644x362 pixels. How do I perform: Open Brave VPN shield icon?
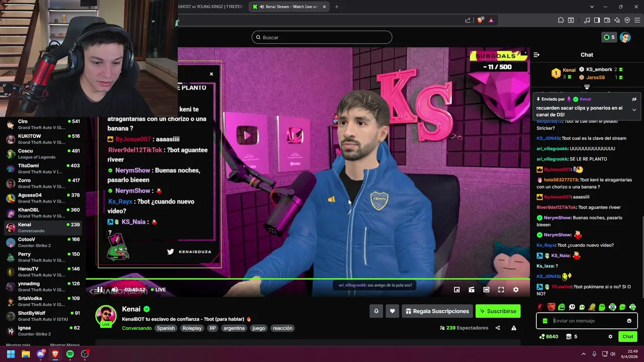tap(627, 20)
